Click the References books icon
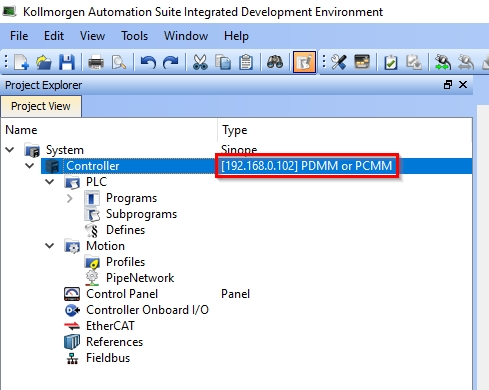The image size is (489, 390). tap(72, 342)
